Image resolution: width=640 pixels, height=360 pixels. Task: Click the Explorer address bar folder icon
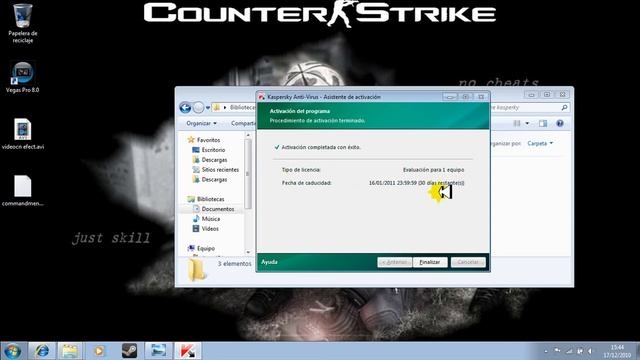pyautogui.click(x=217, y=107)
